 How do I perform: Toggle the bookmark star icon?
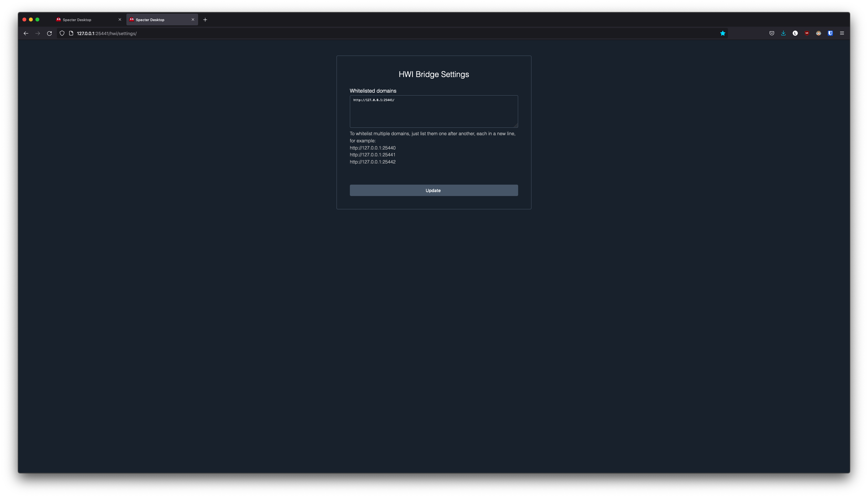click(x=722, y=33)
